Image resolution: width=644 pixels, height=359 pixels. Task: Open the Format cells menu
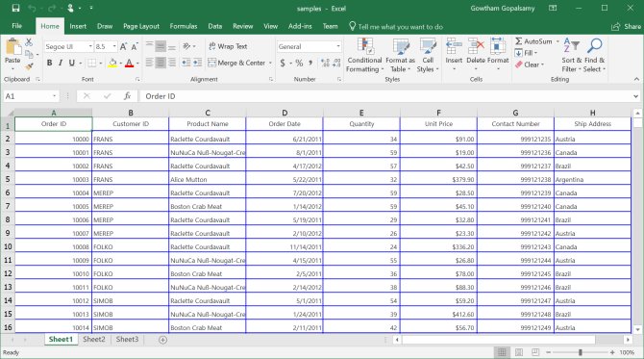click(498, 54)
